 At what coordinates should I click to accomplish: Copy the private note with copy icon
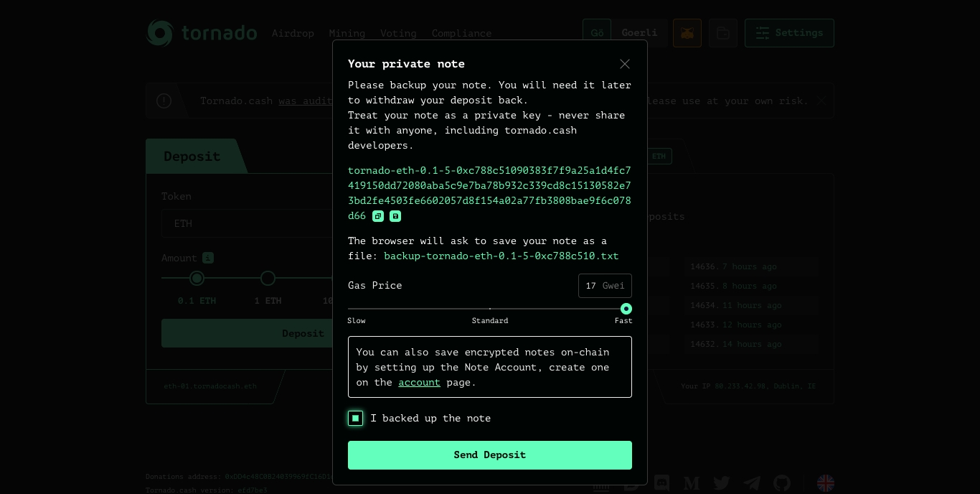[x=378, y=216]
